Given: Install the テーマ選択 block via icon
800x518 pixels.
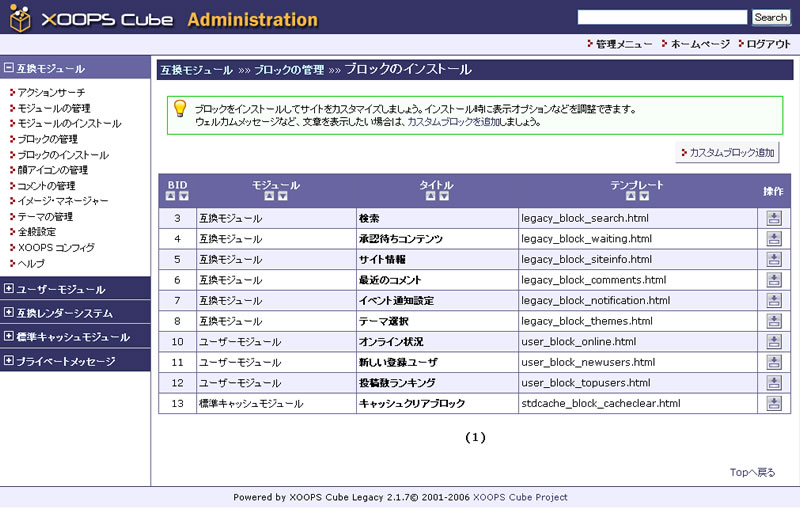Looking at the screenshot, I should click(773, 321).
